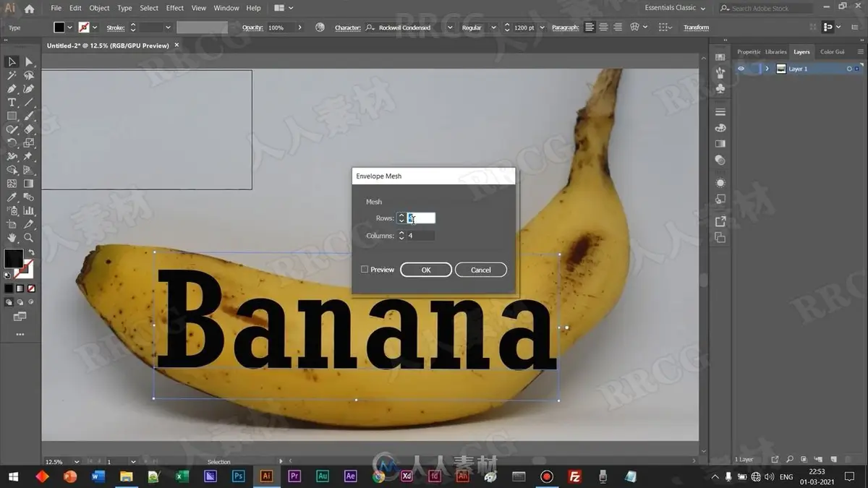Open the font family dropdown
The height and width of the screenshot is (488, 868).
tap(449, 27)
